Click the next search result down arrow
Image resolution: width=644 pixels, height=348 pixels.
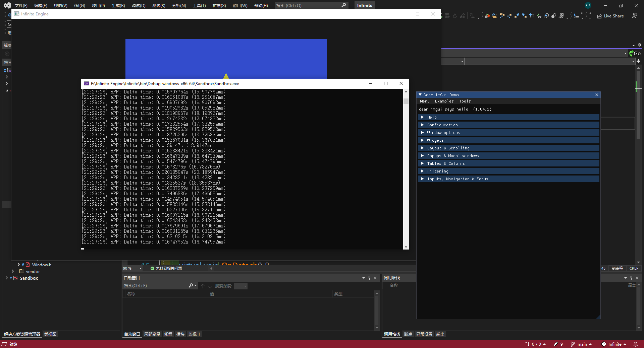[x=210, y=286]
